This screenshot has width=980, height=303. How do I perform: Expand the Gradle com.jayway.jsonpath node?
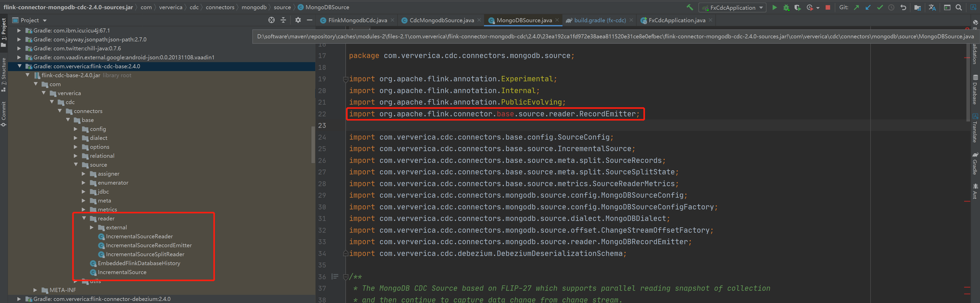coord(19,39)
